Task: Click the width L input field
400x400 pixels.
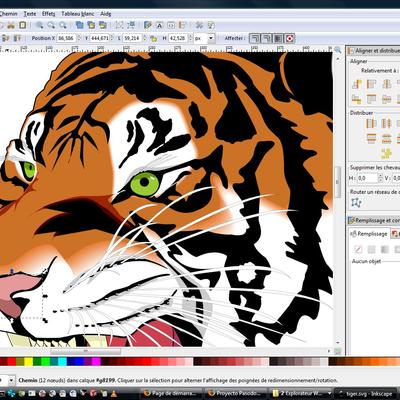Action: [132, 39]
